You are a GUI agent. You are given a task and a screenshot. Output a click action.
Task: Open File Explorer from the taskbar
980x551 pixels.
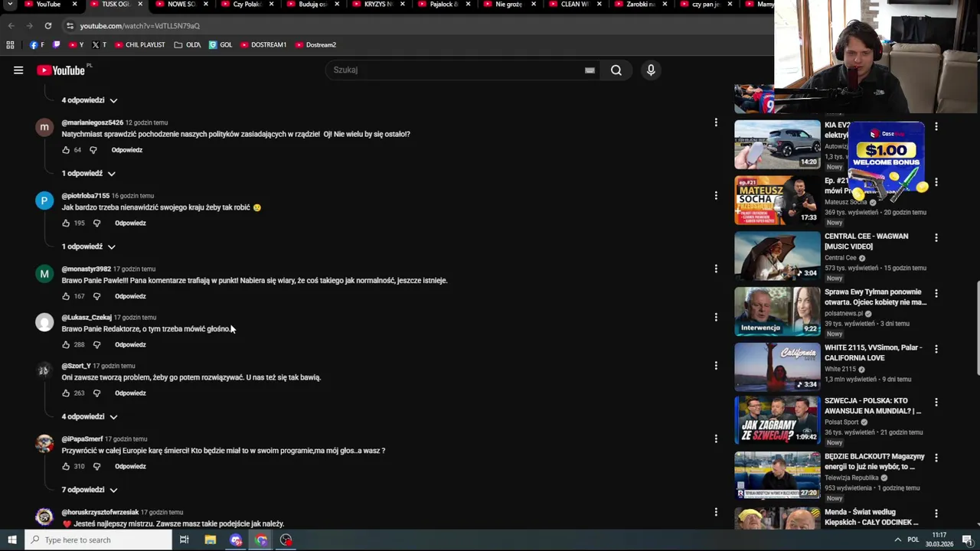tap(210, 540)
